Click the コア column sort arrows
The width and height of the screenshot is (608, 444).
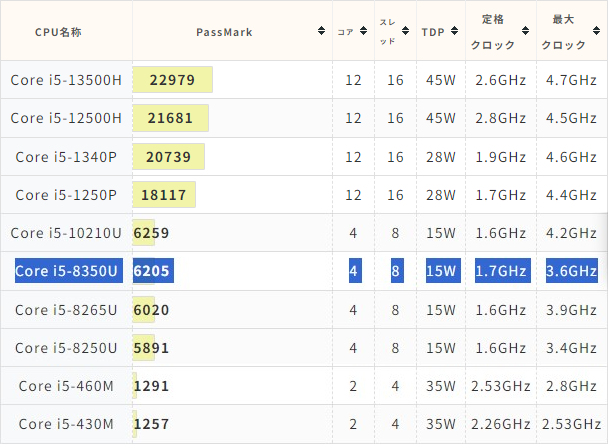tap(363, 31)
